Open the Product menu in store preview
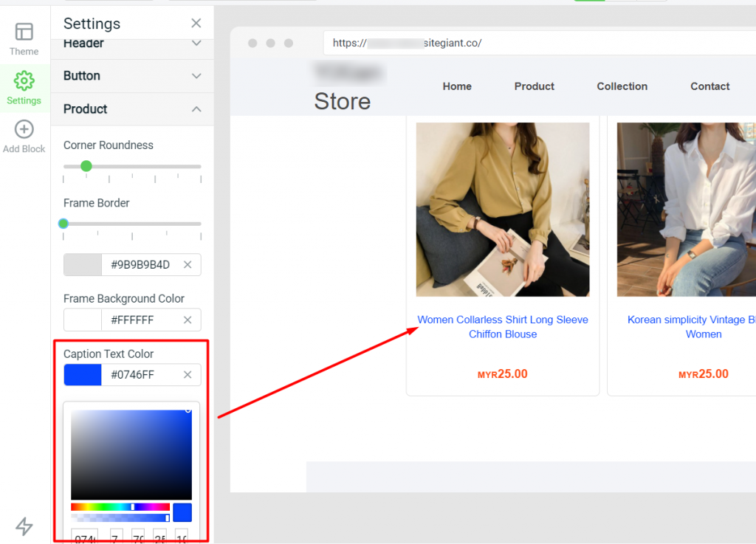 535,86
